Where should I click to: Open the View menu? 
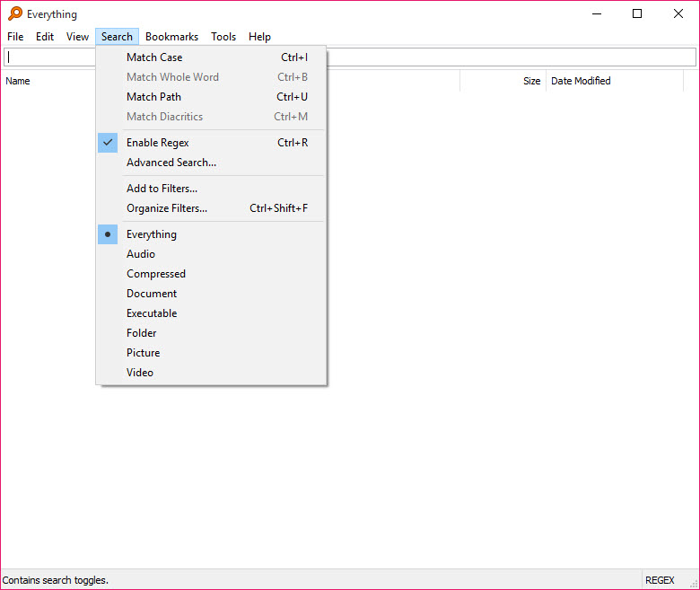point(77,37)
